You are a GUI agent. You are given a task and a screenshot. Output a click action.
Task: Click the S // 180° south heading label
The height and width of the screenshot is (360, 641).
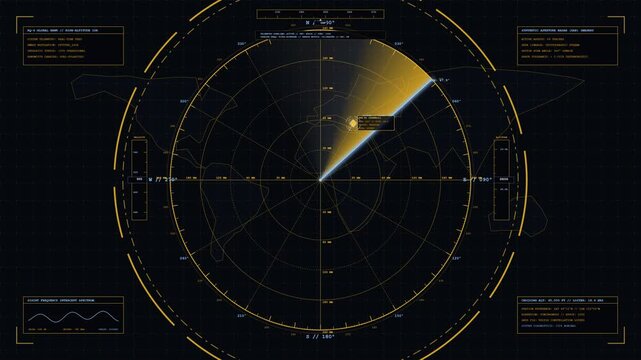(x=320, y=337)
